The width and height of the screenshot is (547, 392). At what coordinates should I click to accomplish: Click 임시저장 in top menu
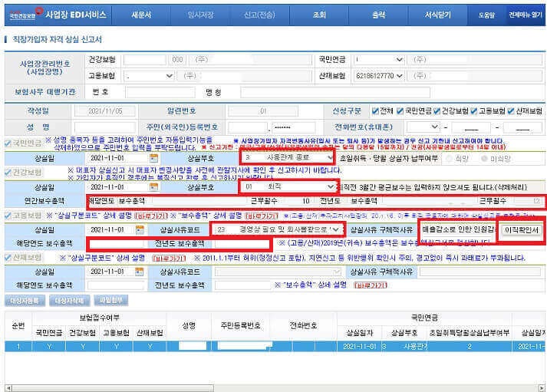pyautogui.click(x=200, y=15)
